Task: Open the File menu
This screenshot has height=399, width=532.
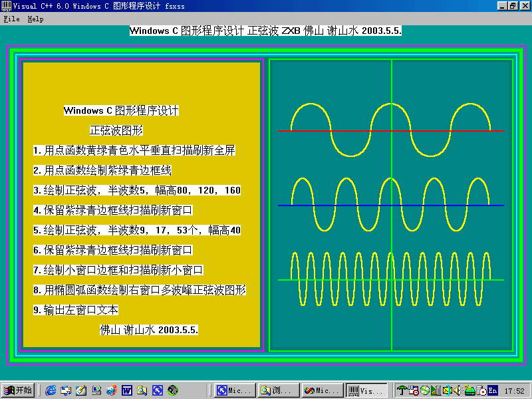Action: (11, 19)
